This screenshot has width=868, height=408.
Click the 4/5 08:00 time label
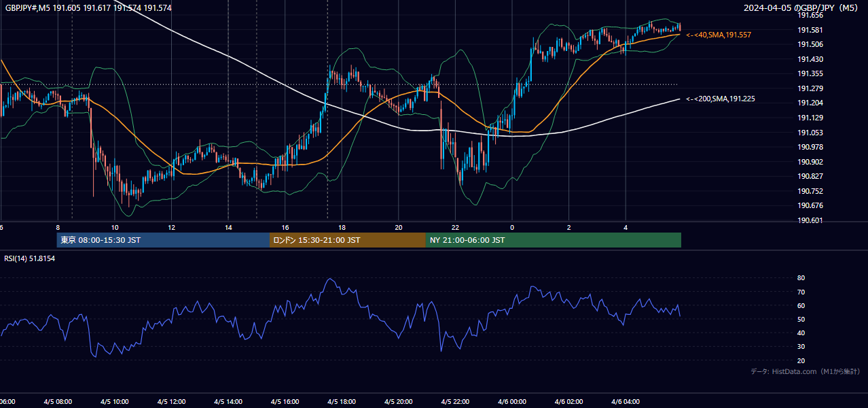58,402
